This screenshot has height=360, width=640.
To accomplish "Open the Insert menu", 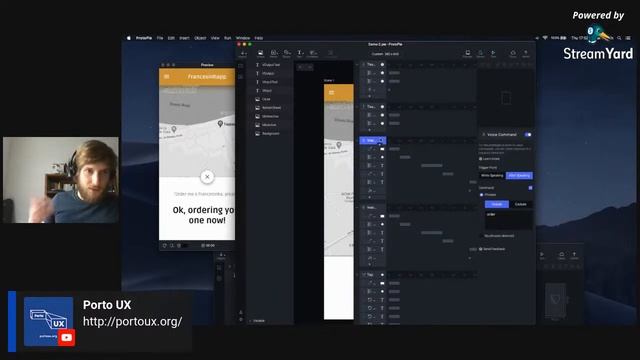I will (x=184, y=38).
